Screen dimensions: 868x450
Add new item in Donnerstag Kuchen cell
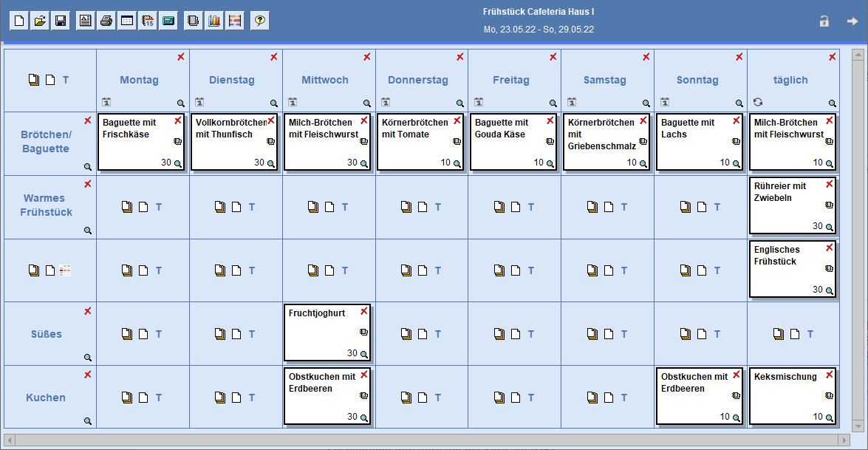coord(423,398)
